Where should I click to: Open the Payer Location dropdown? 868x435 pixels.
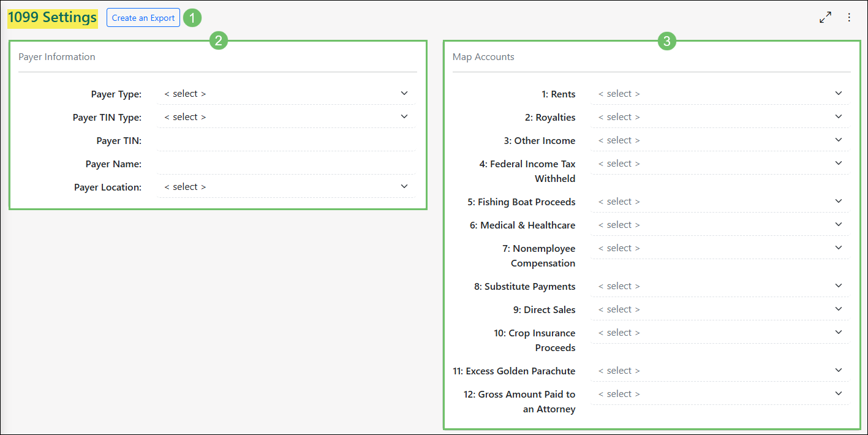click(x=286, y=187)
